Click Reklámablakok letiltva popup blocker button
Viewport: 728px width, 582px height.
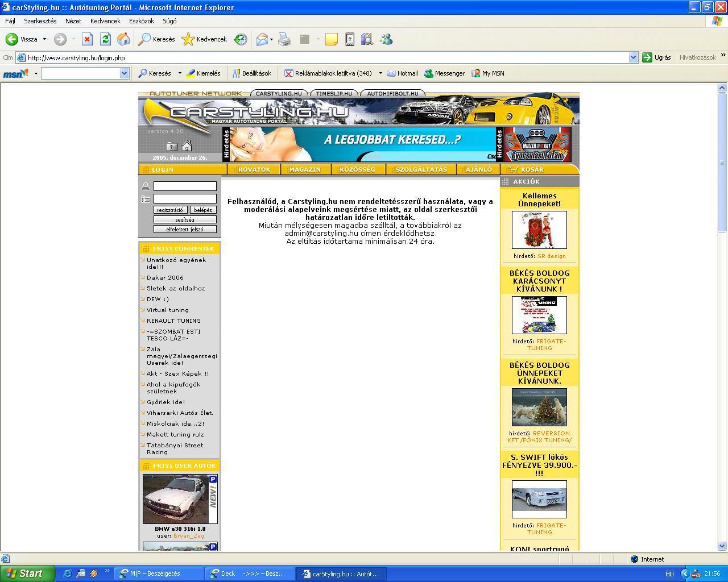tap(328, 73)
